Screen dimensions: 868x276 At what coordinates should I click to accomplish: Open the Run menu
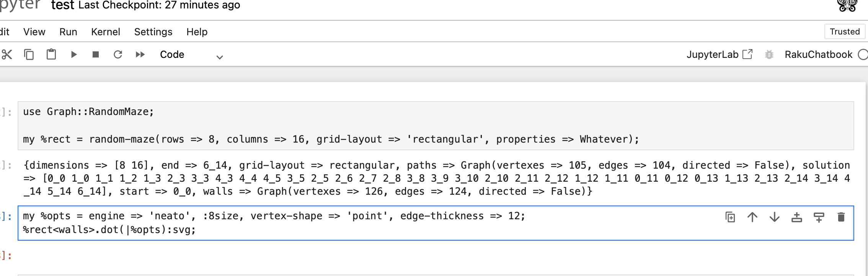68,32
